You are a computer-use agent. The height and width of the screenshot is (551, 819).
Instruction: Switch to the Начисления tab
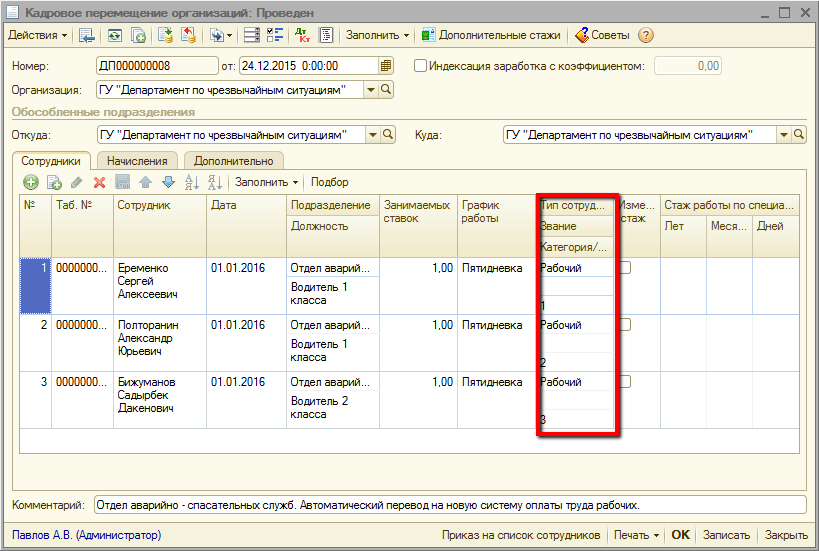(x=137, y=160)
